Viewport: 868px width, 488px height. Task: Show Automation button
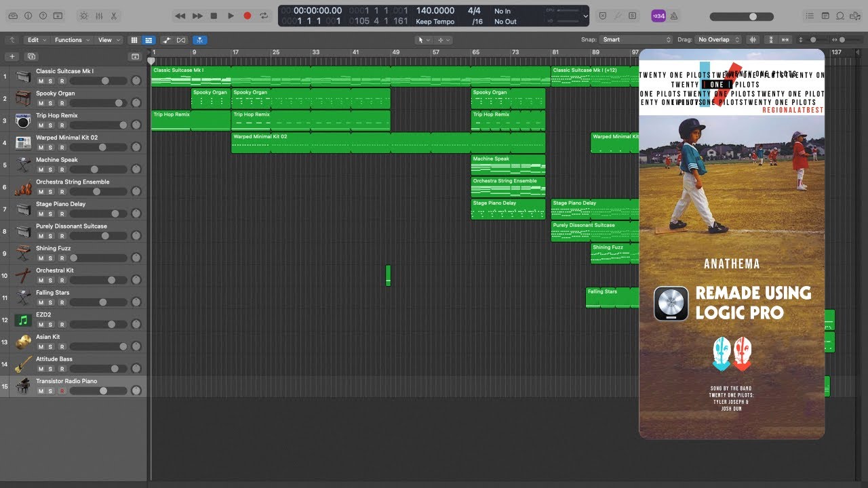pos(167,40)
